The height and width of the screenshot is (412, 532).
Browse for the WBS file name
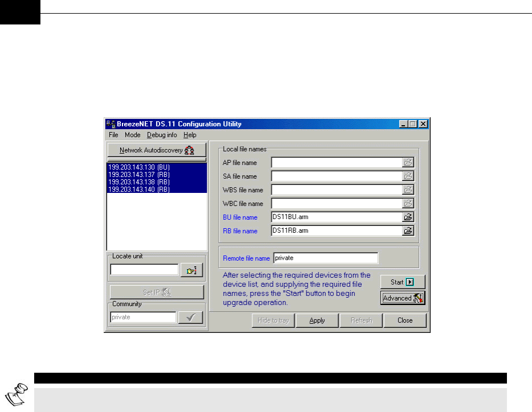[x=408, y=189]
